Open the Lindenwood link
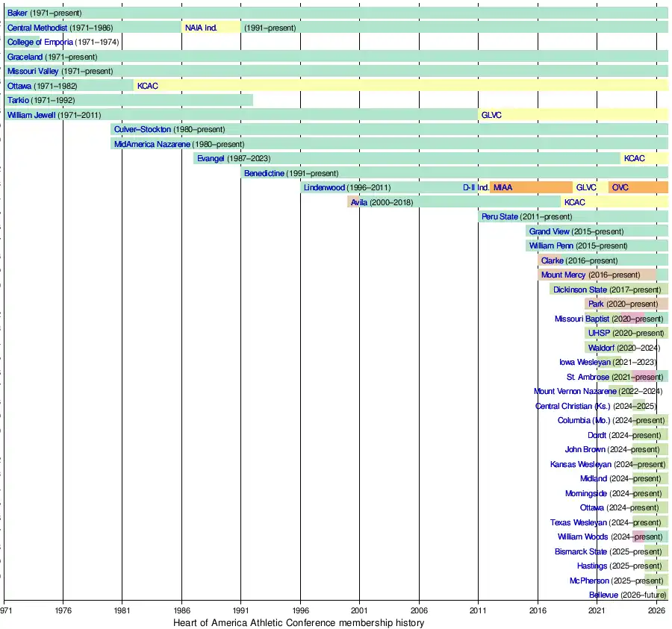 [x=325, y=187]
